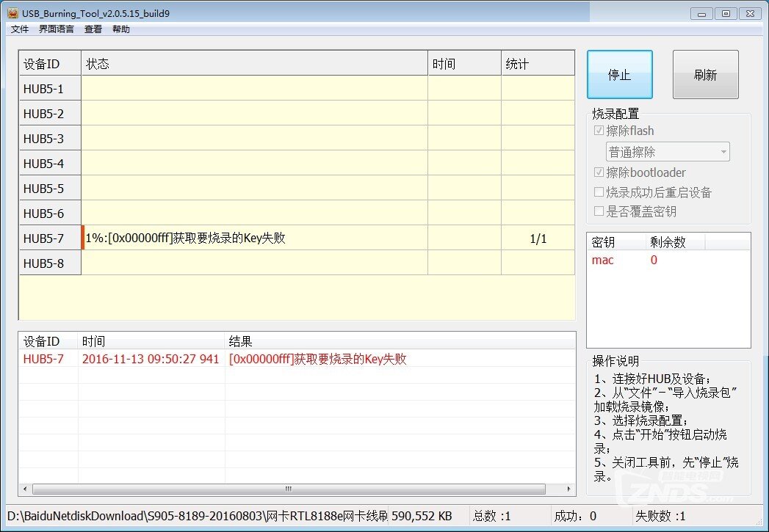Select the mac key entry
This screenshot has height=532, width=769.
(x=603, y=260)
